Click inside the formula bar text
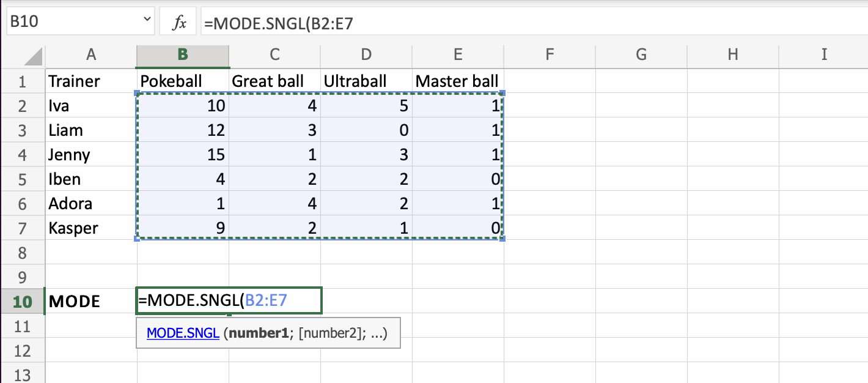 [428, 23]
